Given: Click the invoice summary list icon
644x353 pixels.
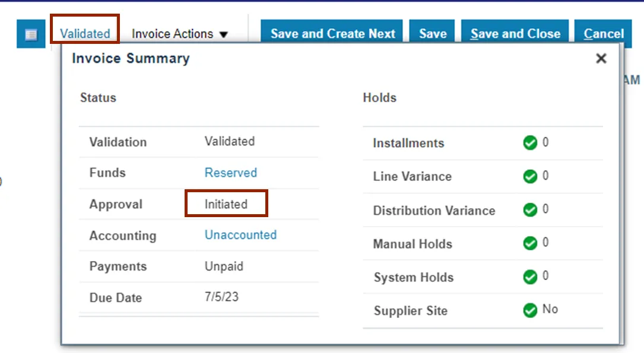Looking at the screenshot, I should (x=31, y=34).
